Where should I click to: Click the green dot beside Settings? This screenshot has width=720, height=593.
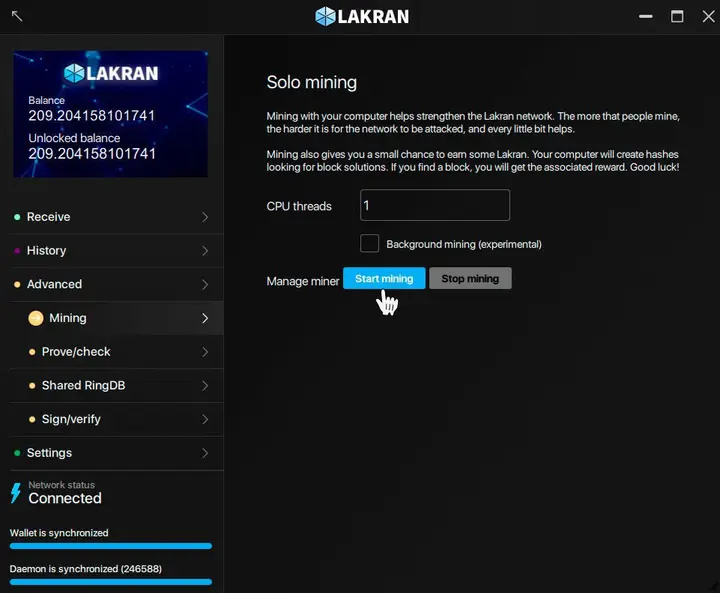tap(17, 453)
